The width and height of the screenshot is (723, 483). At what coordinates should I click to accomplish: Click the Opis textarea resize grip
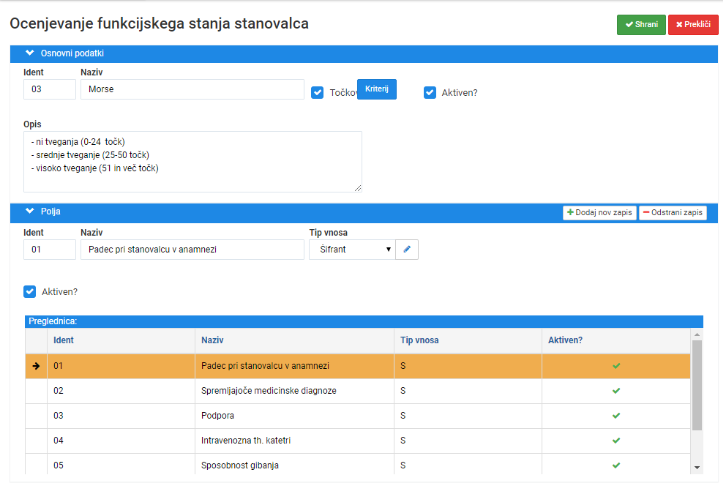pos(358,188)
